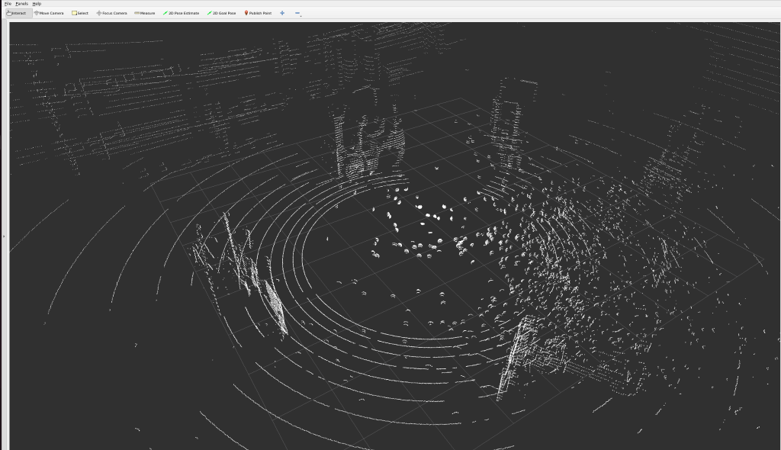Screen dimensions: 781x450
Task: Activate the Interact tool
Action: coord(17,13)
